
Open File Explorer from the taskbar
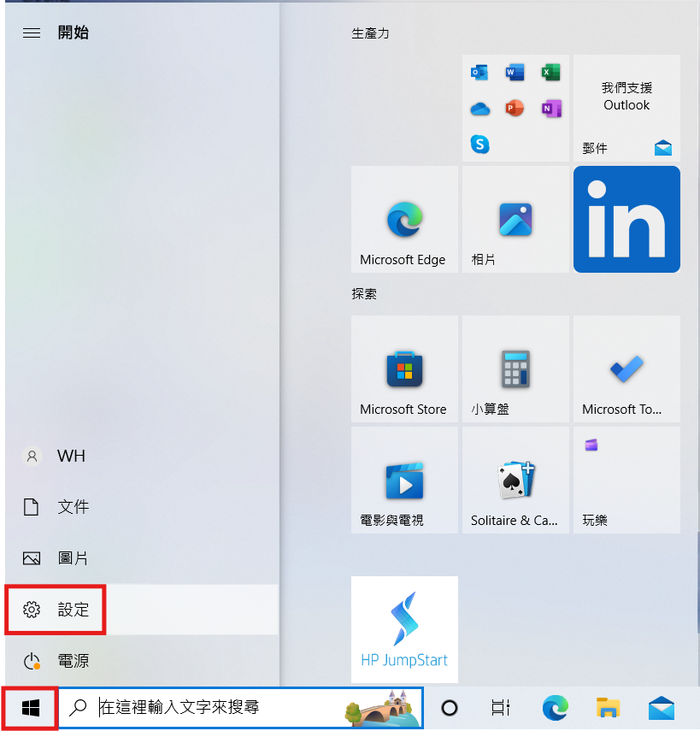coord(609,708)
